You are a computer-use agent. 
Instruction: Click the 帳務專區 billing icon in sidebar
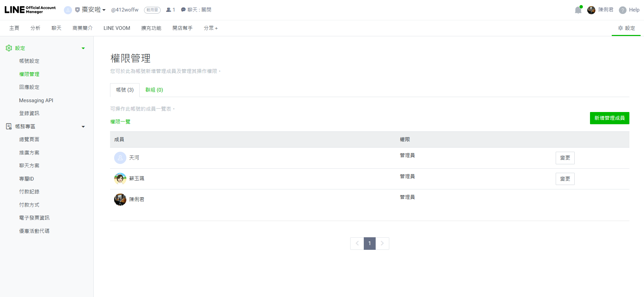[9, 127]
